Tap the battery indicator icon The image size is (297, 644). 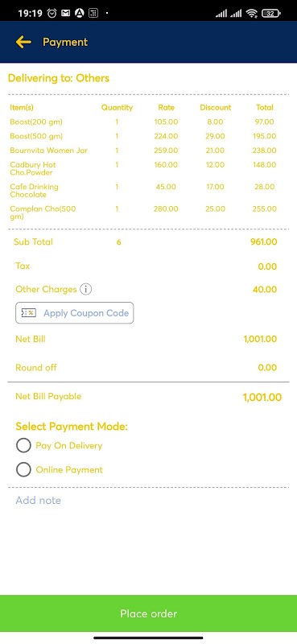270,14
